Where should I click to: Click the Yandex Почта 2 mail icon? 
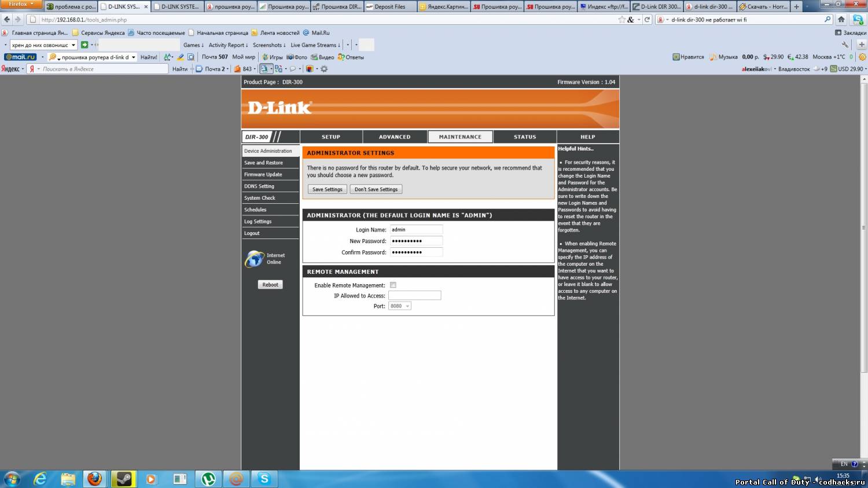point(199,69)
